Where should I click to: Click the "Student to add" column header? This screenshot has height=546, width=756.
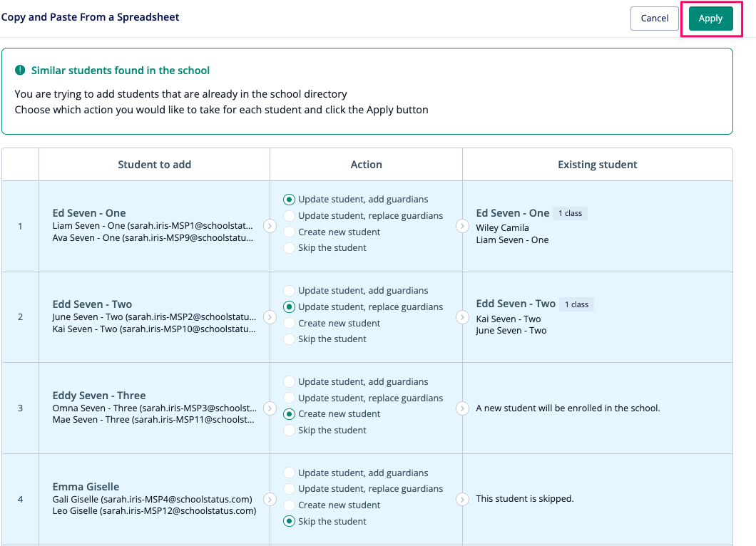154,165
